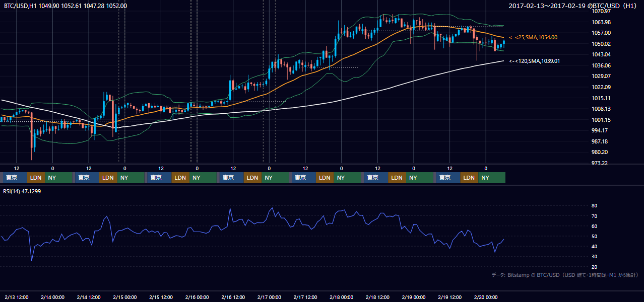Click the 2/13 12:00 date label
The height and width of the screenshot is (302, 644).
click(17, 297)
